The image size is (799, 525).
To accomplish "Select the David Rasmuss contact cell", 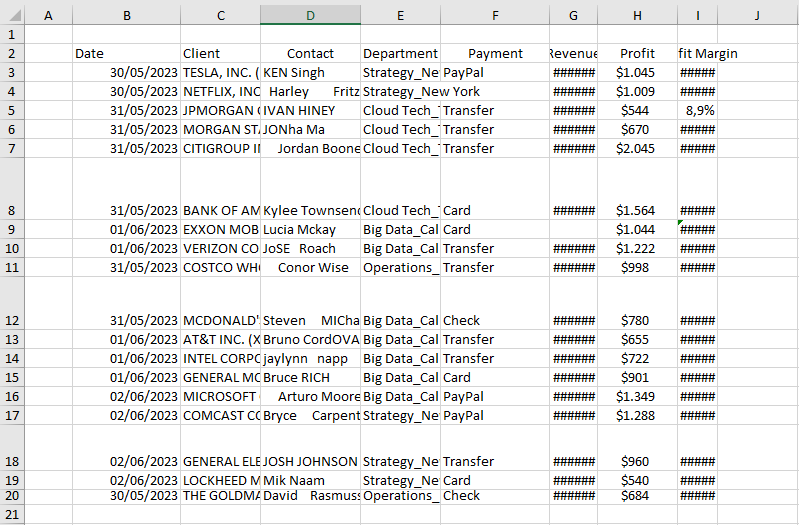I will (310, 496).
